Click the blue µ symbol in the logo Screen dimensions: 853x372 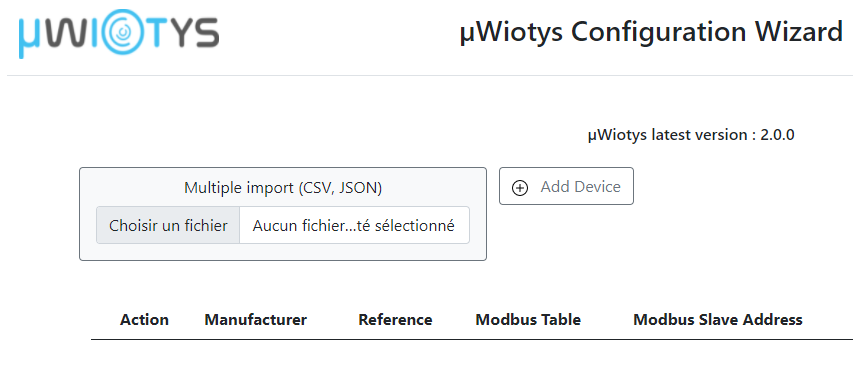click(33, 37)
